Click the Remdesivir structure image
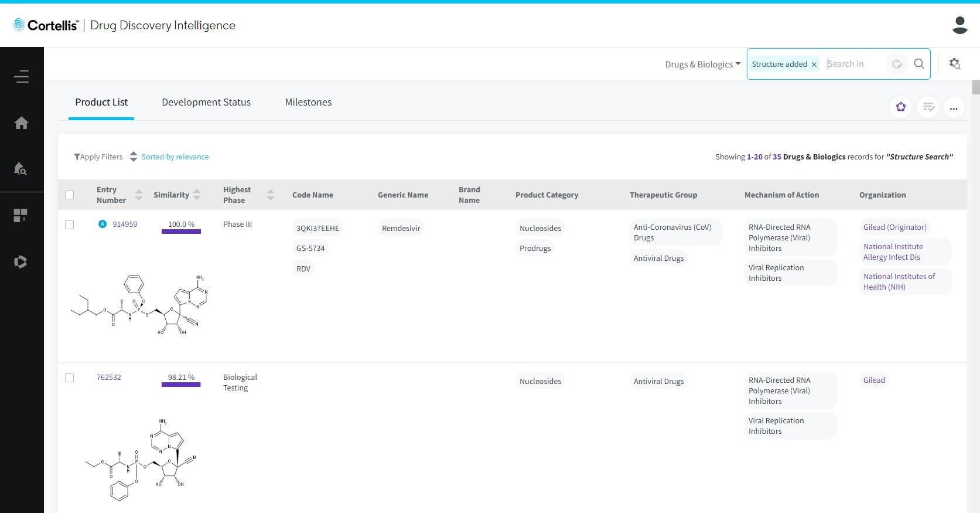 click(x=139, y=305)
